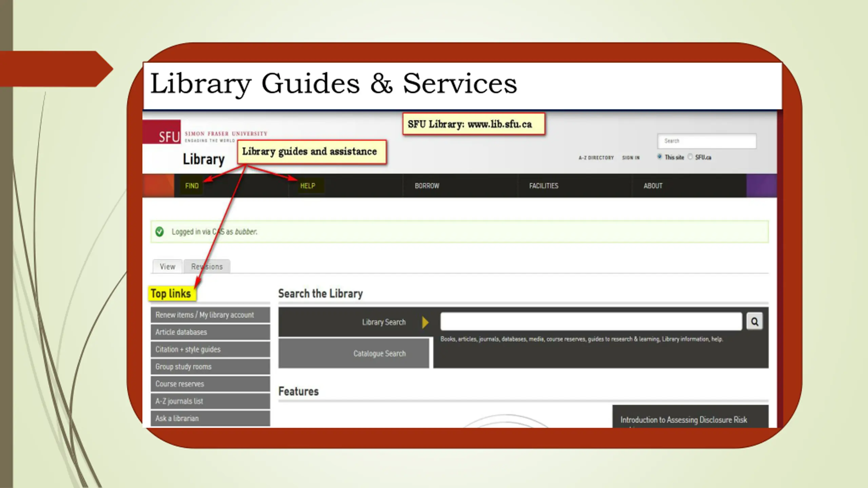Click the A-Z Directory link
Image resolution: width=868 pixels, height=488 pixels.
(x=596, y=158)
